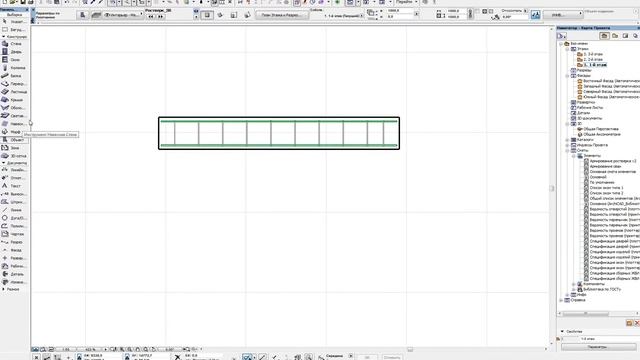640x360 pixels.
Task: Select the Change (Изменение) tool
Action: (14, 282)
